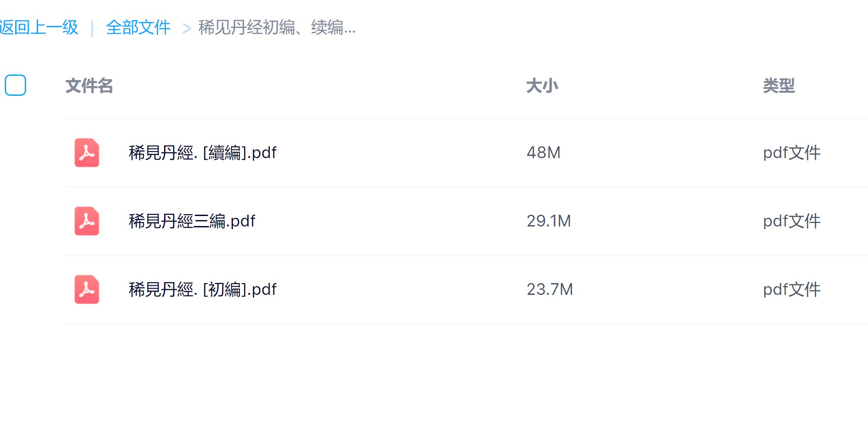Screen dimensions: 868x446
Task: Select the 29.1M size cell
Action: pyautogui.click(x=548, y=221)
